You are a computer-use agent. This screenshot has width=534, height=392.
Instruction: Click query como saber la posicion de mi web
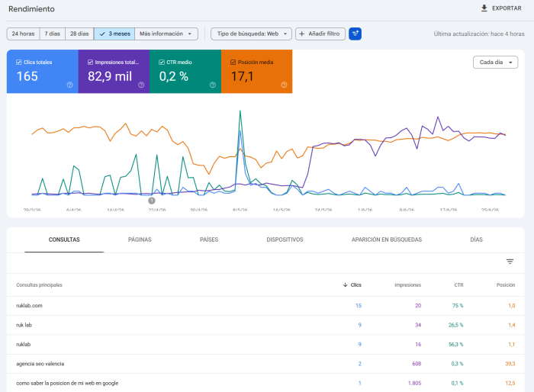click(67, 383)
